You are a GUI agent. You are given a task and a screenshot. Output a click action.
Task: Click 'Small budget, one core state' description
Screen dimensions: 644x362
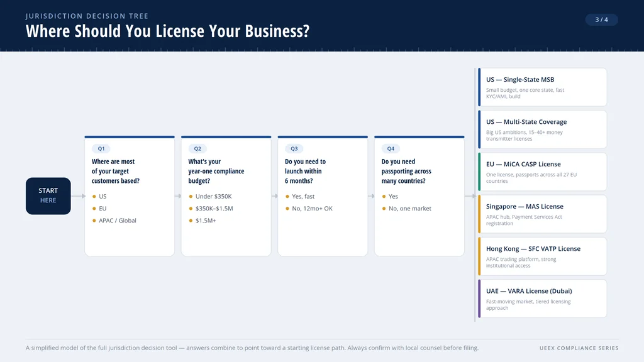(x=525, y=93)
